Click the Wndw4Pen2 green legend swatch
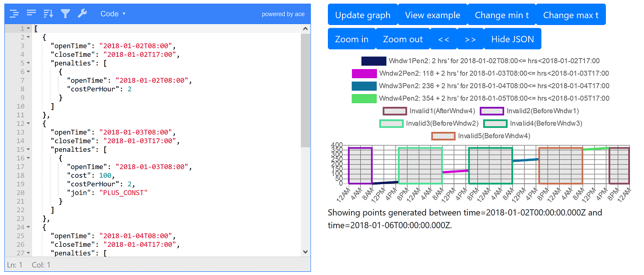 click(364, 99)
